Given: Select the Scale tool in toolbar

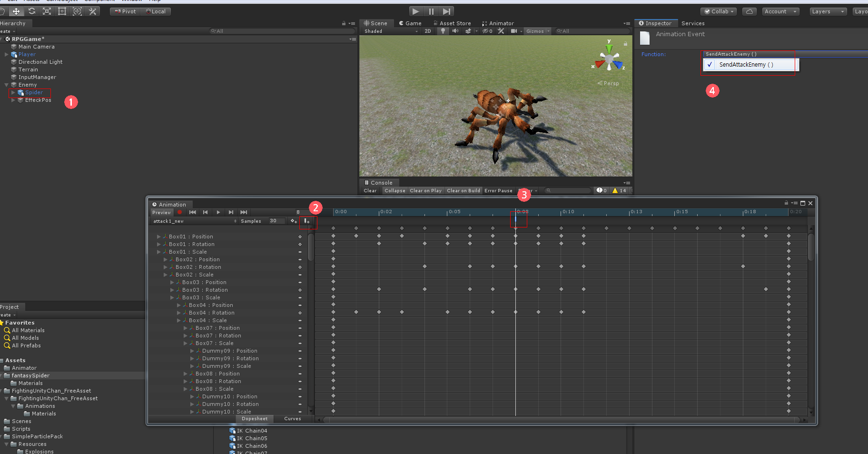Looking at the screenshot, I should coord(47,11).
